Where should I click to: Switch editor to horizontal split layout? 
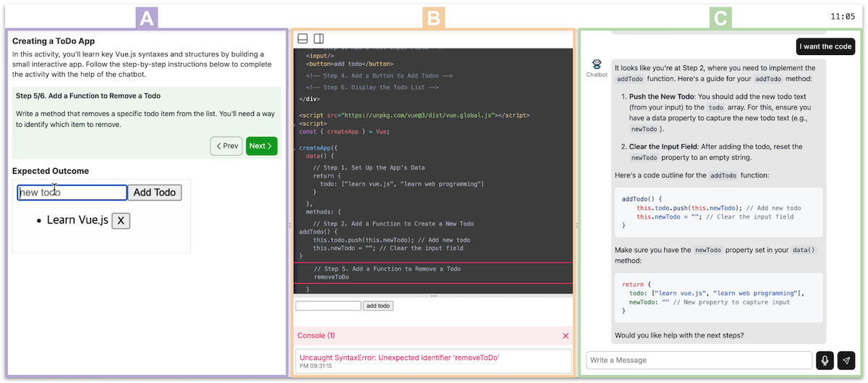click(x=303, y=38)
